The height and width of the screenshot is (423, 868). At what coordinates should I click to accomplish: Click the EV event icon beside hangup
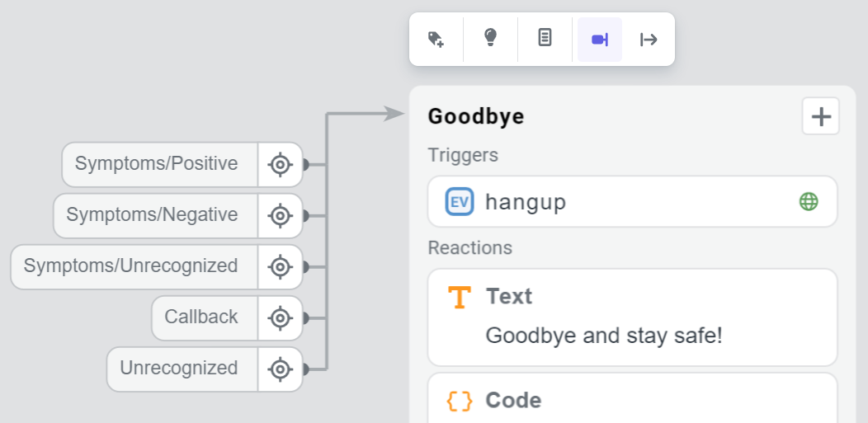coord(459,202)
